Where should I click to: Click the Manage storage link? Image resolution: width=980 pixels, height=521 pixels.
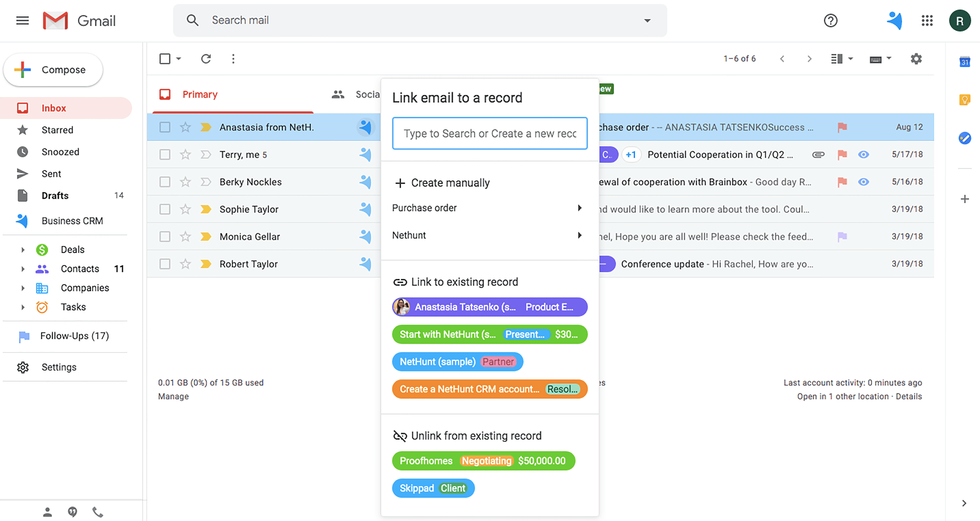(x=174, y=396)
